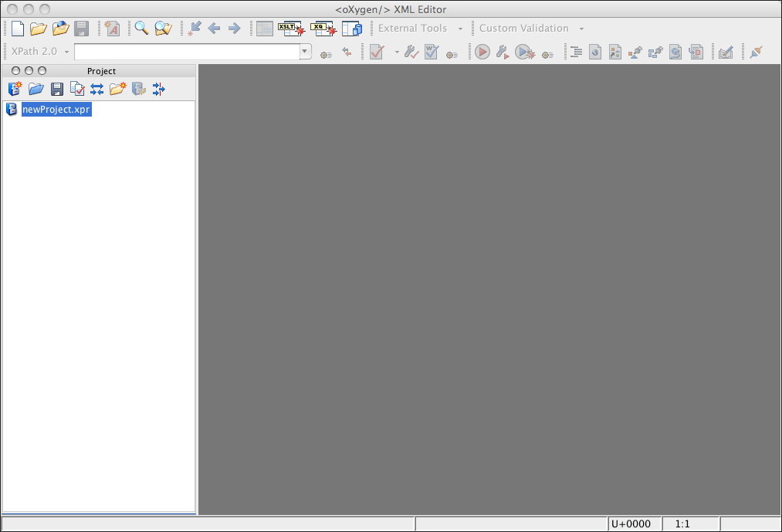
Task: Click the Format and Indent icon
Action: tap(576, 52)
